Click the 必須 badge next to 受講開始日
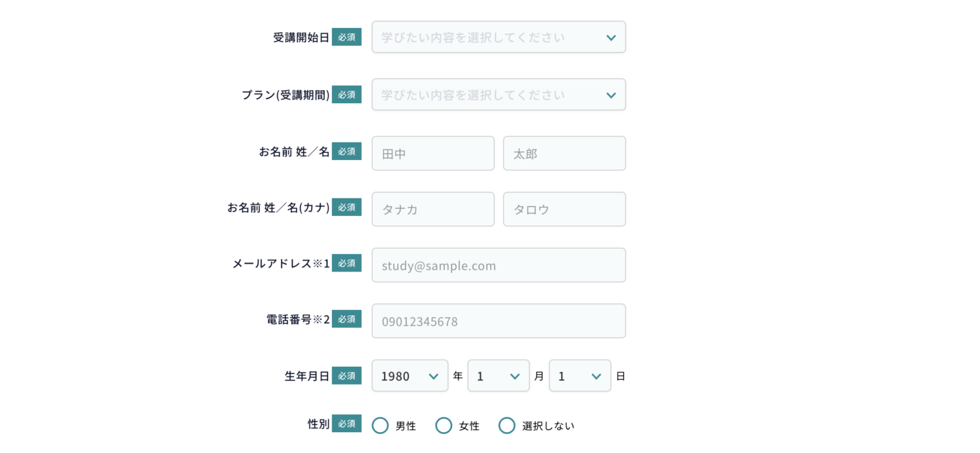 [x=346, y=37]
